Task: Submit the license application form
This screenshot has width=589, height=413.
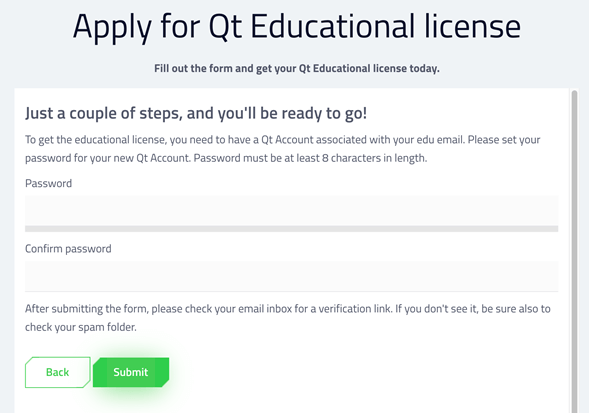Action: (x=131, y=372)
